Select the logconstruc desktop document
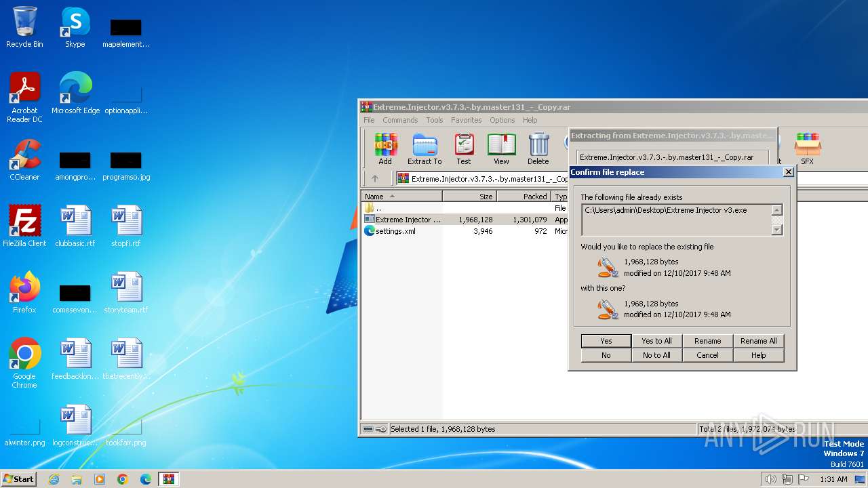868x488 pixels. pos(75,425)
